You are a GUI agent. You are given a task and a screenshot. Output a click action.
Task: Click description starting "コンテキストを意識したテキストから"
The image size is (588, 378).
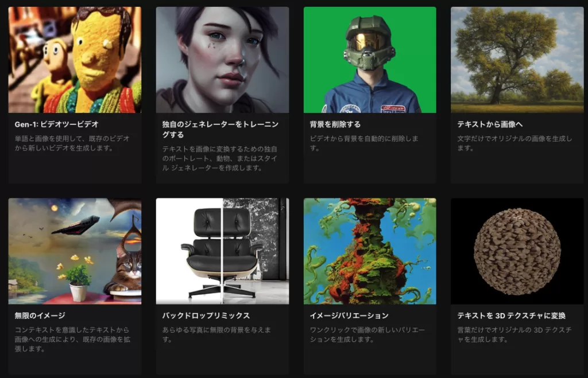coord(72,340)
